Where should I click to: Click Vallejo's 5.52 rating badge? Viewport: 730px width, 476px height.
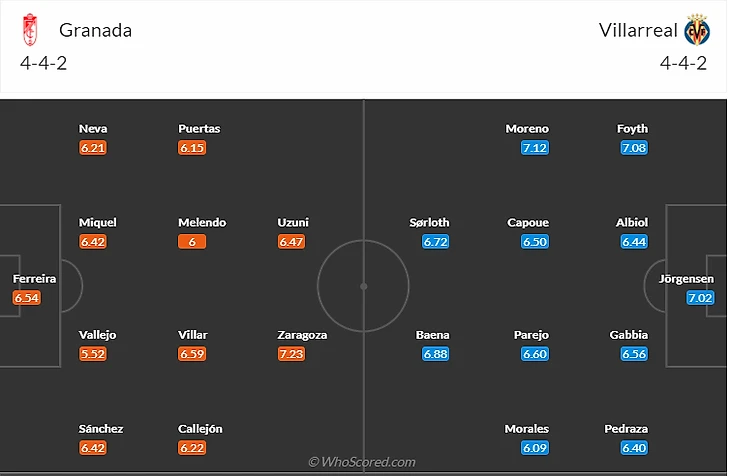[92, 354]
